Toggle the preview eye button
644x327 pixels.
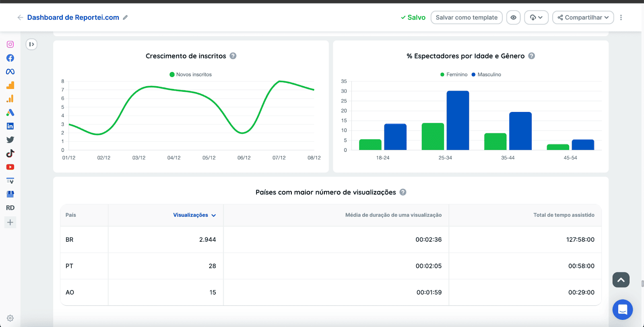[513, 18]
